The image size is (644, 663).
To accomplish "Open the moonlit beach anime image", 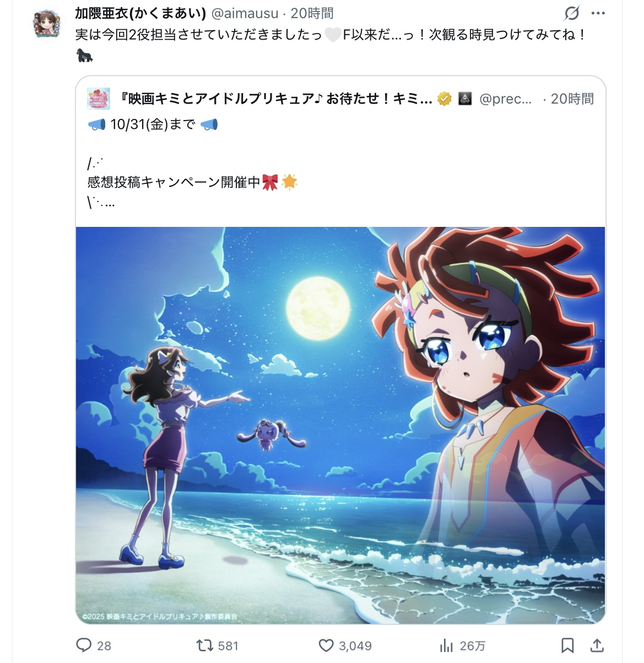I will [x=340, y=425].
